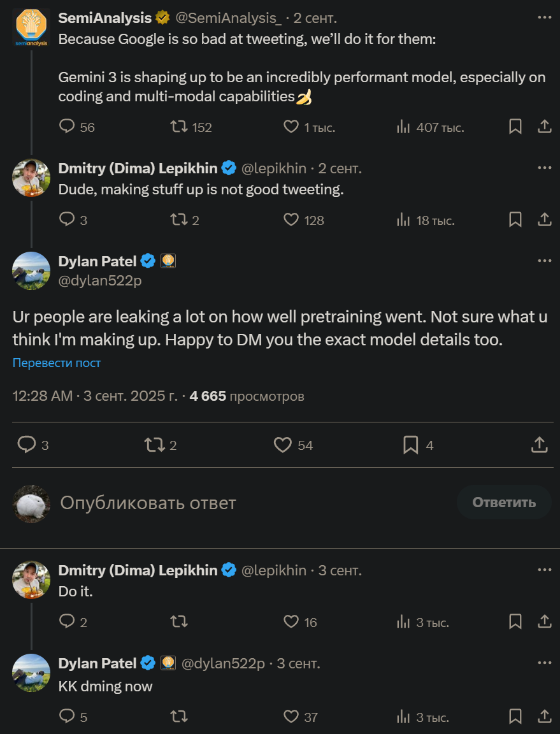Like Lepikhin's 'making stuff up' reply
Image resolution: width=560 pixels, height=734 pixels.
coord(291,220)
